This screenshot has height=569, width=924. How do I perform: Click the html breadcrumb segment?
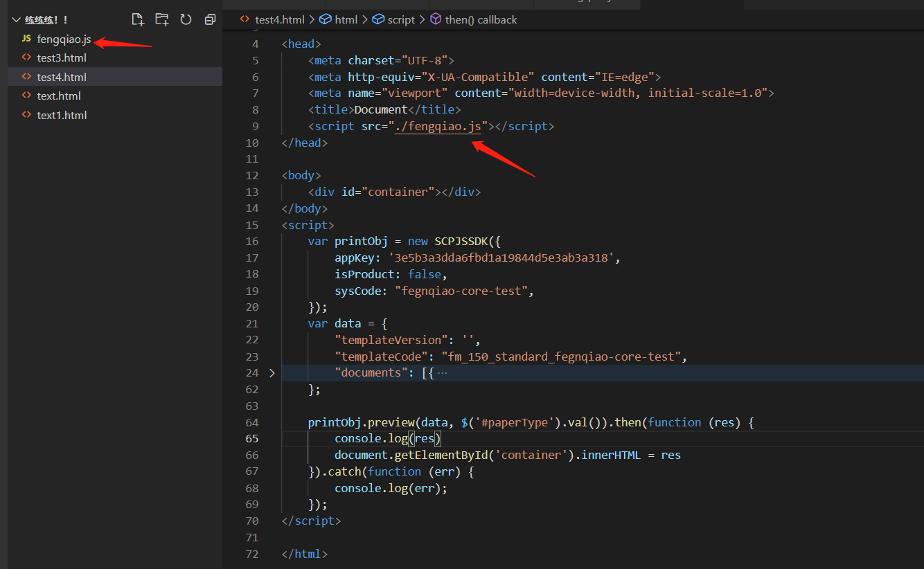346,20
